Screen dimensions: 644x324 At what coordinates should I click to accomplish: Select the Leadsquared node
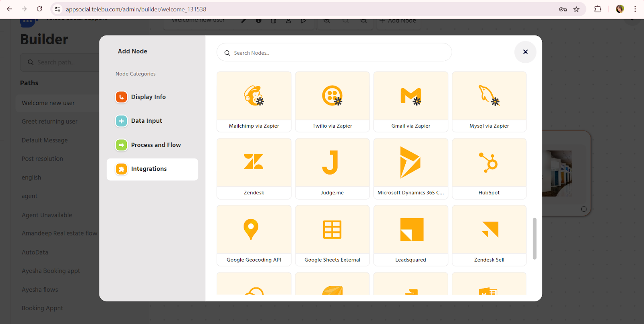pyautogui.click(x=411, y=235)
